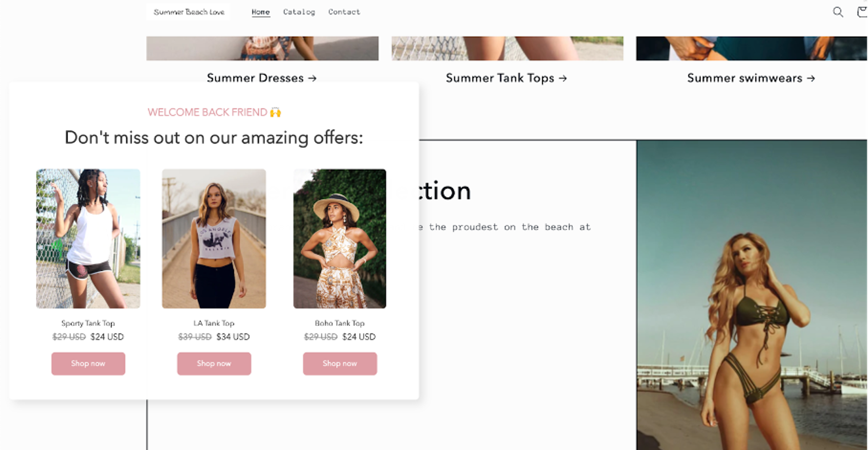The image size is (868, 450).
Task: Click Shop now under LA Tank Top
Action: (x=214, y=364)
